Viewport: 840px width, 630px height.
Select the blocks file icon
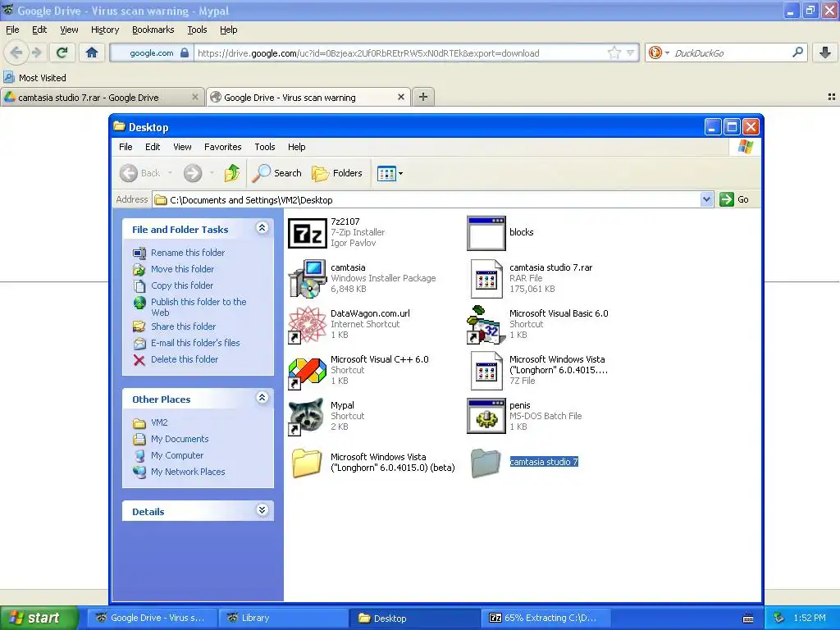pyautogui.click(x=486, y=234)
